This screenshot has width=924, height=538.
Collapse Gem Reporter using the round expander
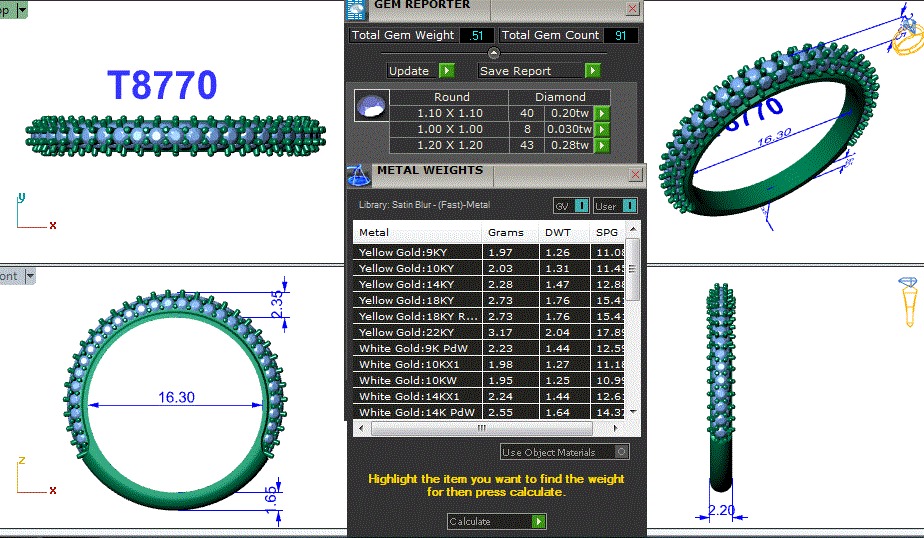[493, 53]
